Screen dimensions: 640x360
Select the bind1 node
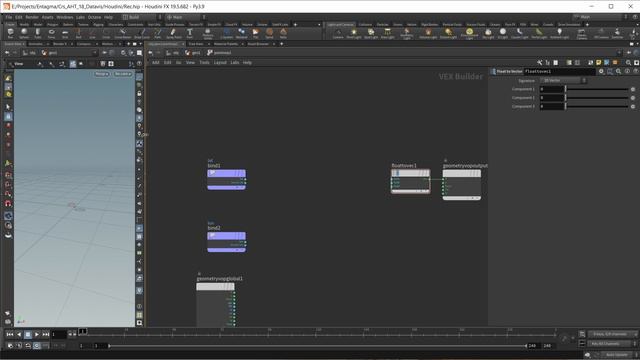[227, 180]
